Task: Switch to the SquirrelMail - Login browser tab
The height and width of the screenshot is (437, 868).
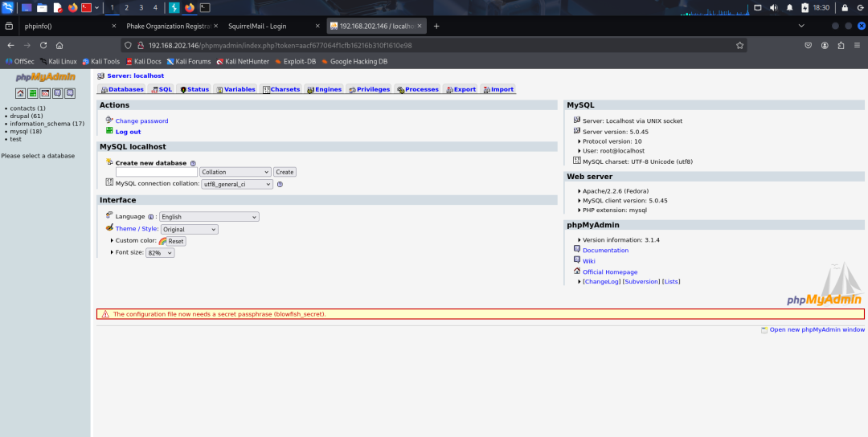Action: coord(273,26)
